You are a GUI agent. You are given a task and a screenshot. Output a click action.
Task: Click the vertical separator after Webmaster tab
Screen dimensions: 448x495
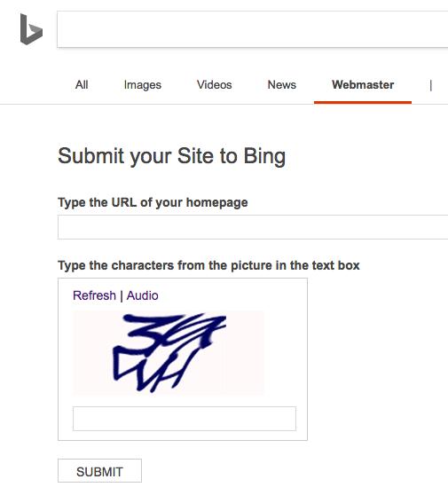(430, 85)
